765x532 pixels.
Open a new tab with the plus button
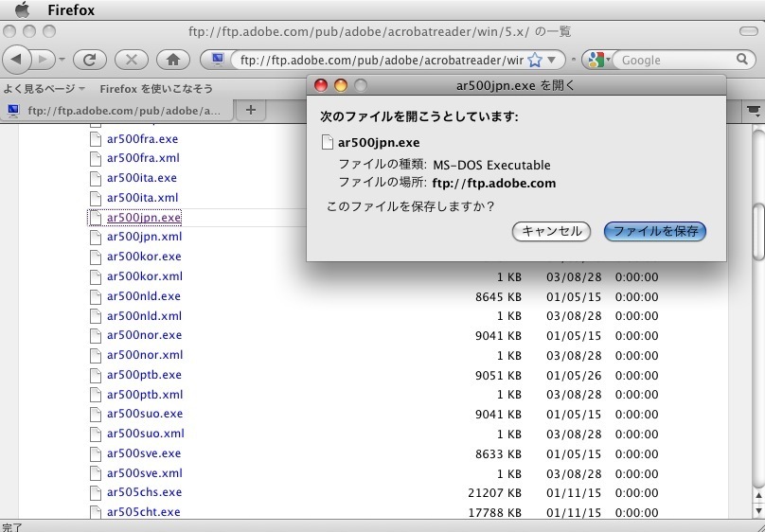click(x=251, y=110)
